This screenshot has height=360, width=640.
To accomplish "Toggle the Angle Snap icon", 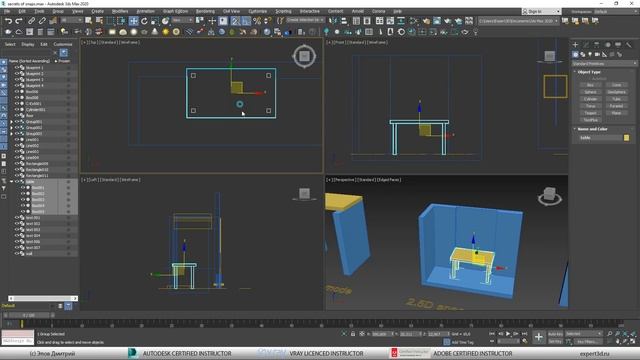I will coord(246,21).
